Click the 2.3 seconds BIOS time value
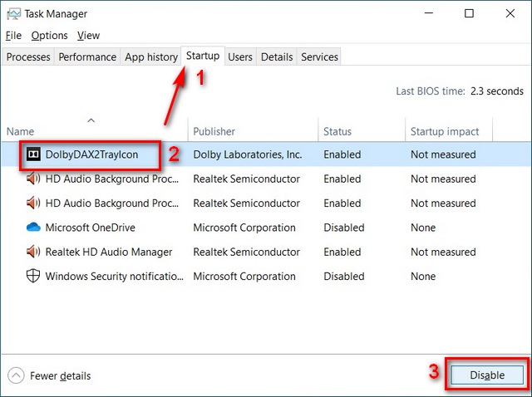Viewport: 532px width, 397px height. [497, 91]
